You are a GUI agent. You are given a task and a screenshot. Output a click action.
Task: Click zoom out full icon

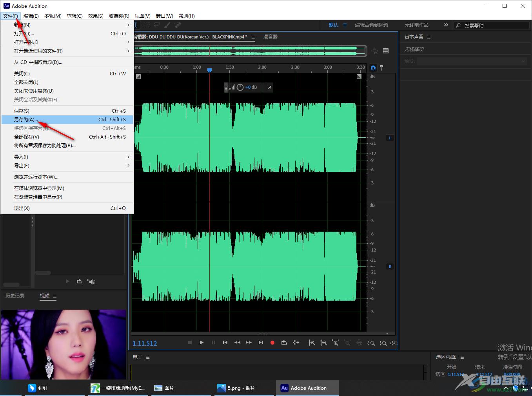[359, 343]
